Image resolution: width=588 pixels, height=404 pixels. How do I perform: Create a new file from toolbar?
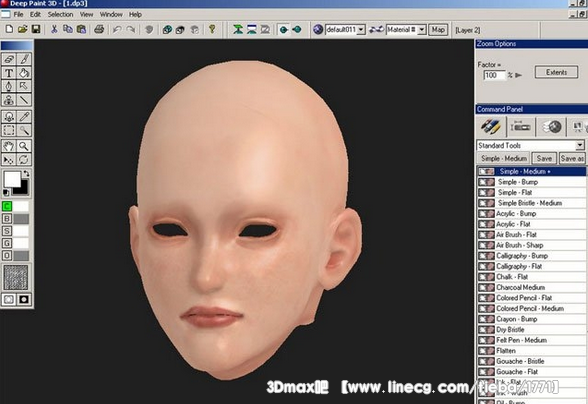coord(9,29)
